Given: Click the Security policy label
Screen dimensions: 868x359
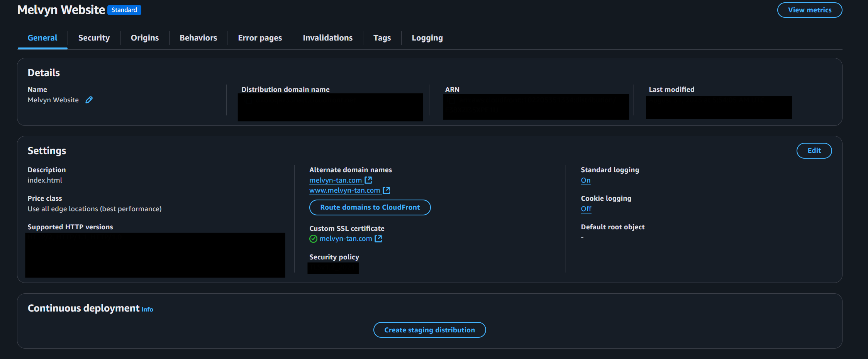Looking at the screenshot, I should pos(334,257).
